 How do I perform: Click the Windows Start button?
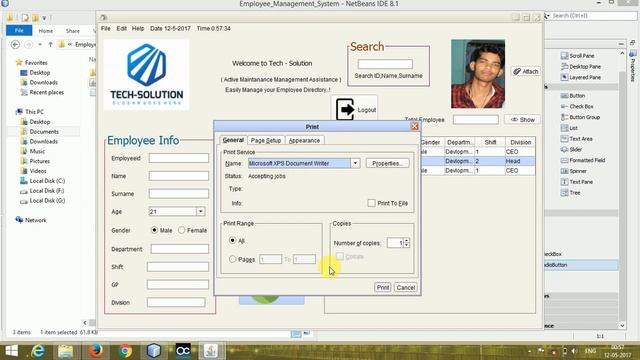[x=11, y=351]
